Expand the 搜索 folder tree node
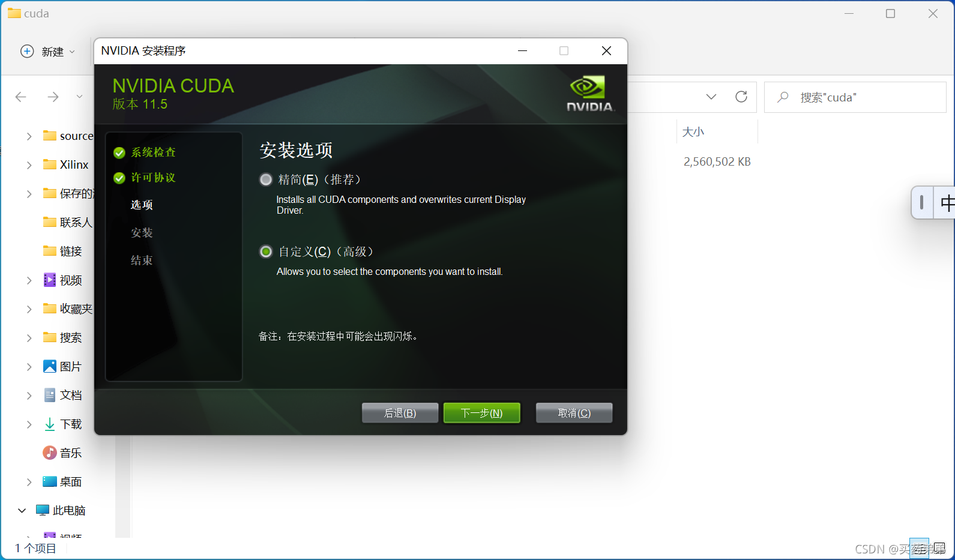Screen dimensions: 955x560 point(29,338)
